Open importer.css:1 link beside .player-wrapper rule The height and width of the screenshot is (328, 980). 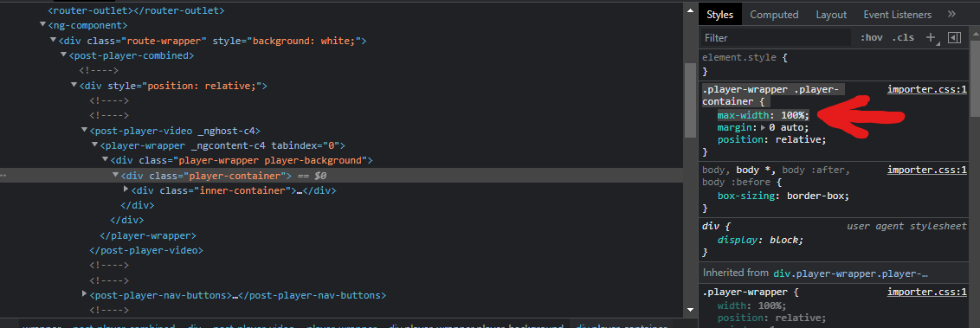tap(927, 292)
